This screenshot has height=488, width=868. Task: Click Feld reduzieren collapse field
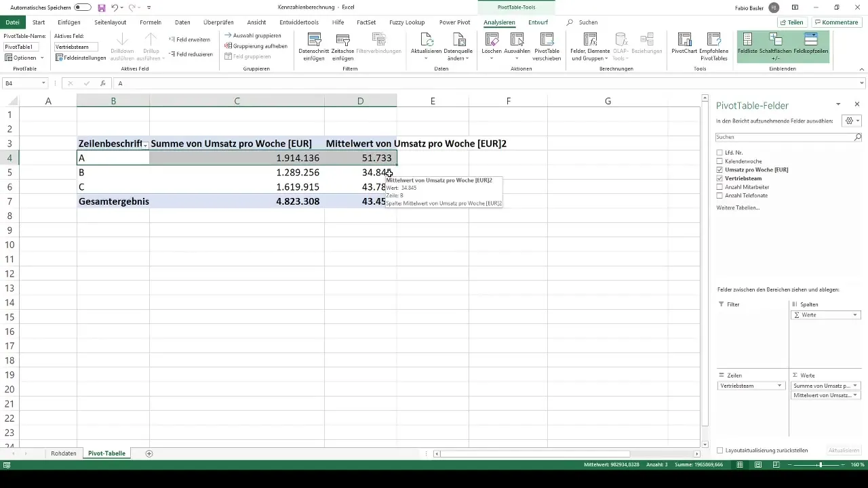tap(191, 54)
